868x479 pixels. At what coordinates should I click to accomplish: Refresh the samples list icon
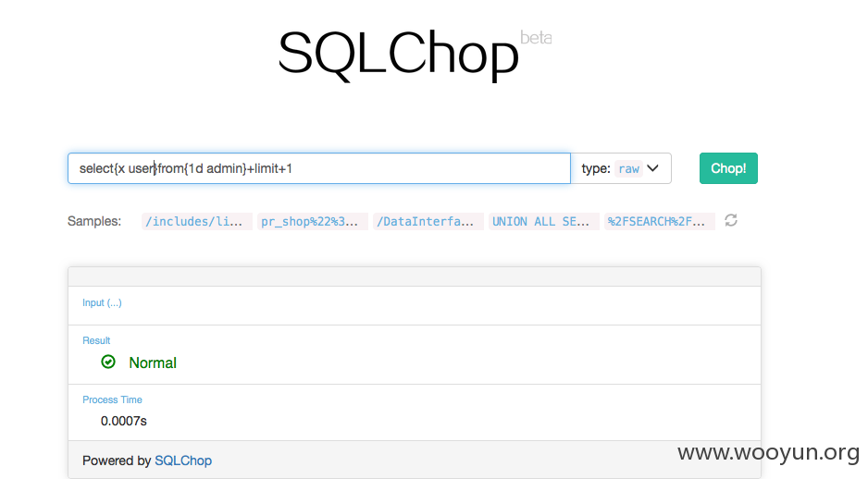[x=731, y=221]
